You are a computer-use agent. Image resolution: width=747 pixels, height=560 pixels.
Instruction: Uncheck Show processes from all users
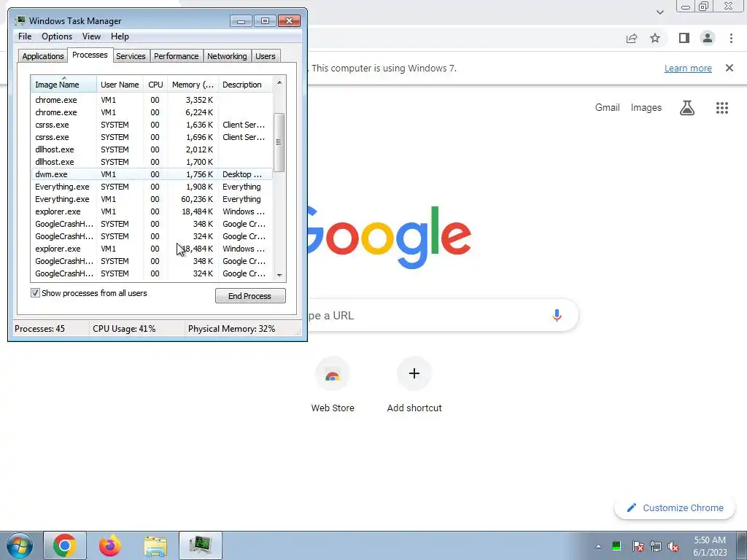[x=35, y=293]
